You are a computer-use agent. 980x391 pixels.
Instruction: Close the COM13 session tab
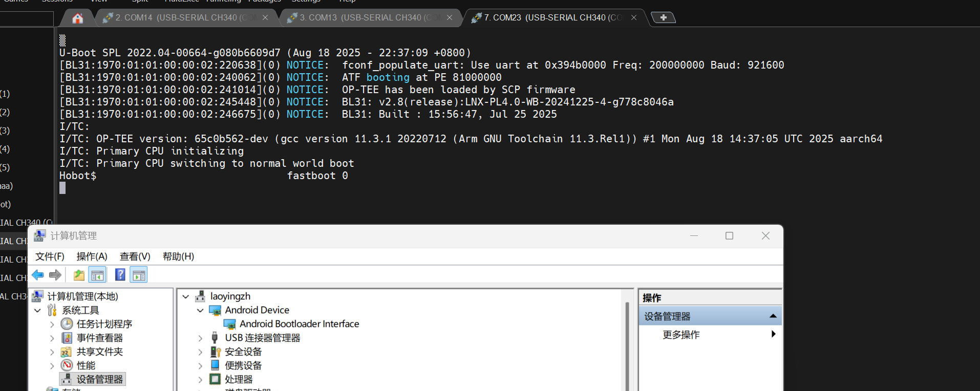(x=450, y=17)
